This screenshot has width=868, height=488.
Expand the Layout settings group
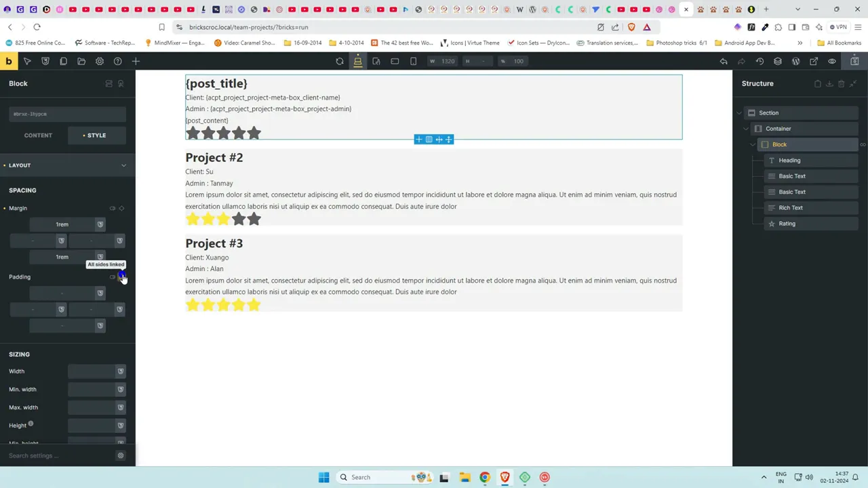point(123,165)
